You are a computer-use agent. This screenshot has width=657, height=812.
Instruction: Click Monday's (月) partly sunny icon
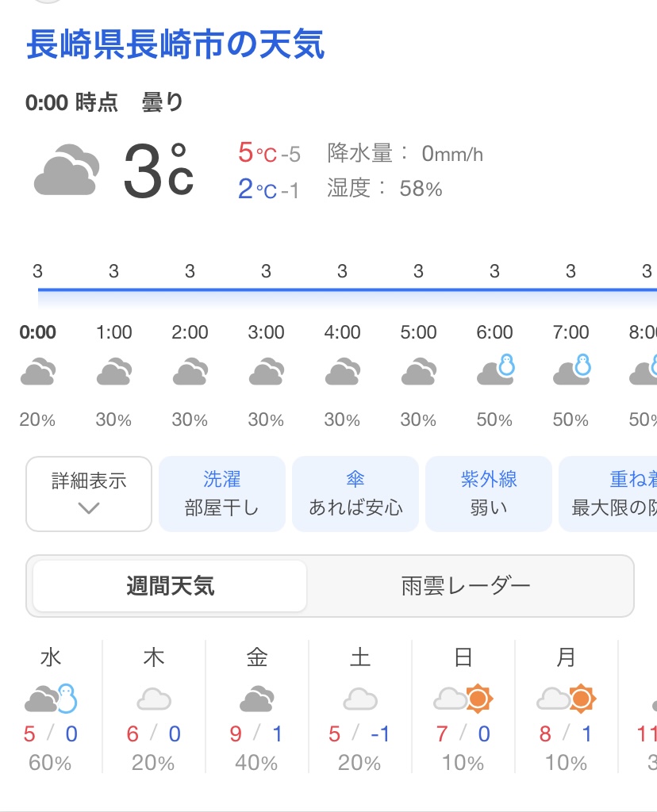tap(566, 699)
